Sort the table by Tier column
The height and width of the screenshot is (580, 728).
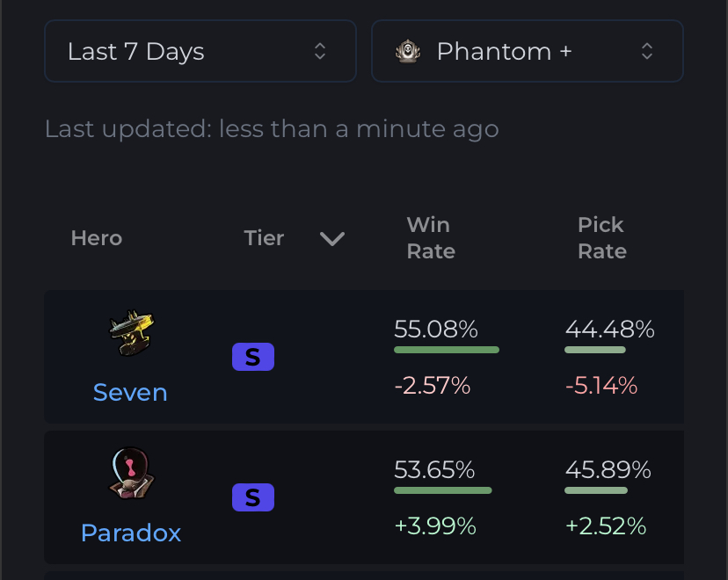(x=264, y=238)
